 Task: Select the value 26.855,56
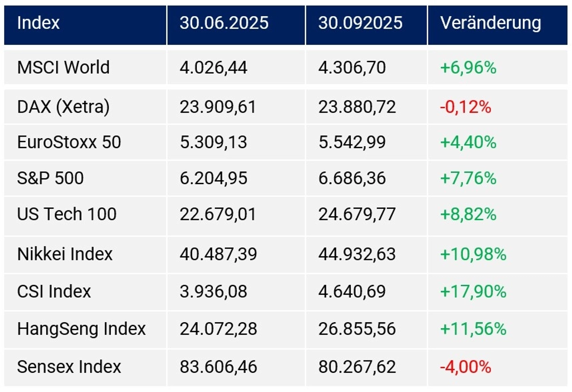pos(357,329)
